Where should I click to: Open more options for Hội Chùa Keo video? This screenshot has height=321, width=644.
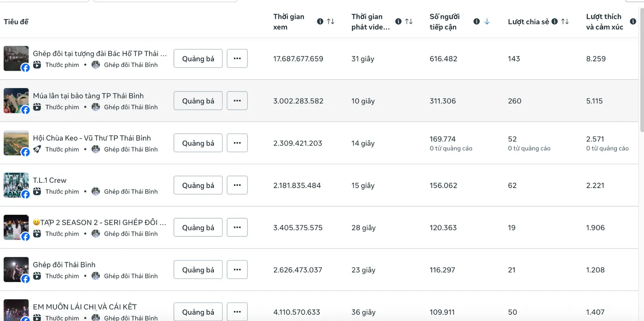pos(237,143)
